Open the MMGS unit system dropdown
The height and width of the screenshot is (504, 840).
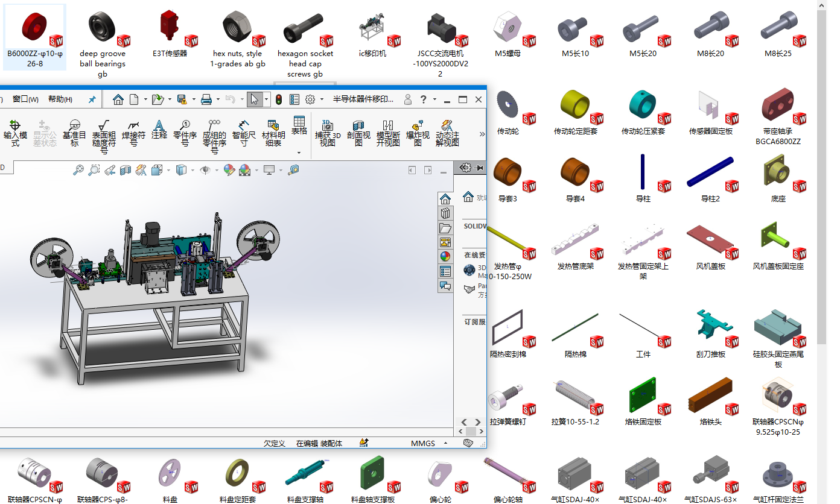[x=445, y=443]
